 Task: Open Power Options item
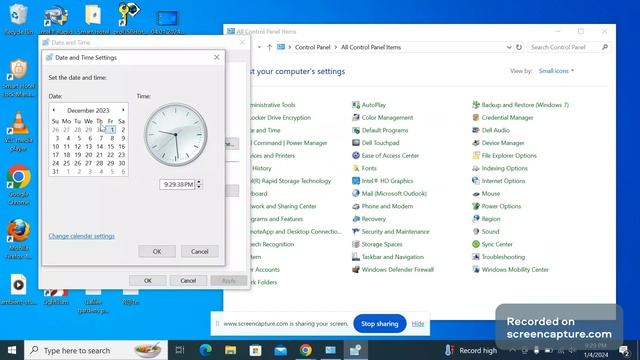(497, 206)
